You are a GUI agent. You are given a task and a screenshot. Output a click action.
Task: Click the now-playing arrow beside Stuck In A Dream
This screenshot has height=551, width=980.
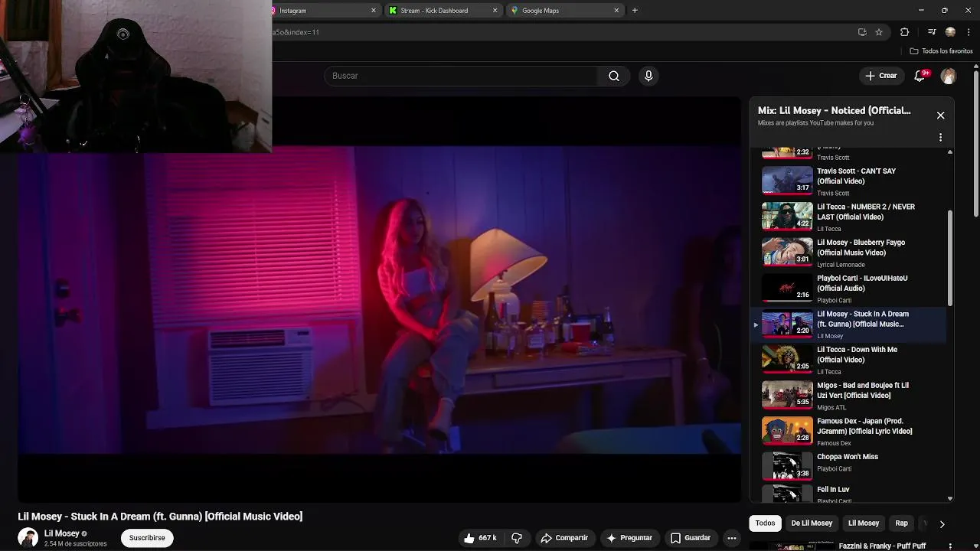pyautogui.click(x=756, y=324)
